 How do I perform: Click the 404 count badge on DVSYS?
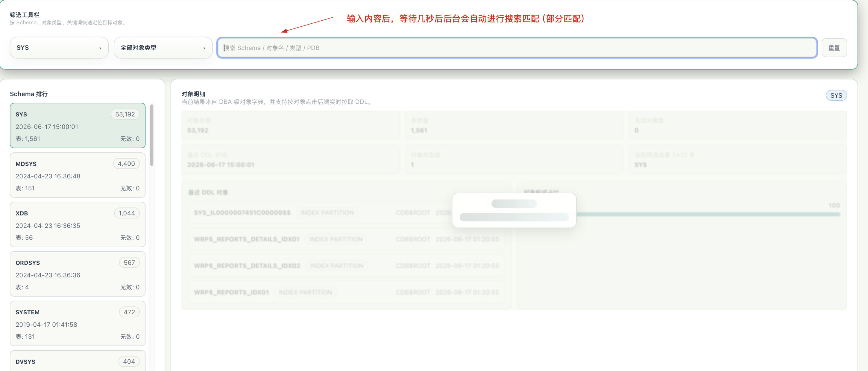click(129, 361)
